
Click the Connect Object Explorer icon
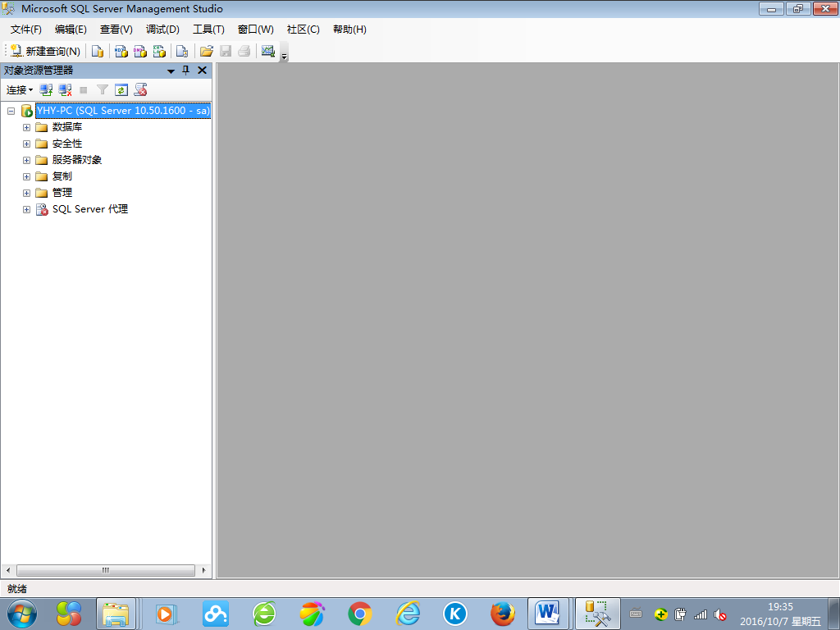click(46, 90)
